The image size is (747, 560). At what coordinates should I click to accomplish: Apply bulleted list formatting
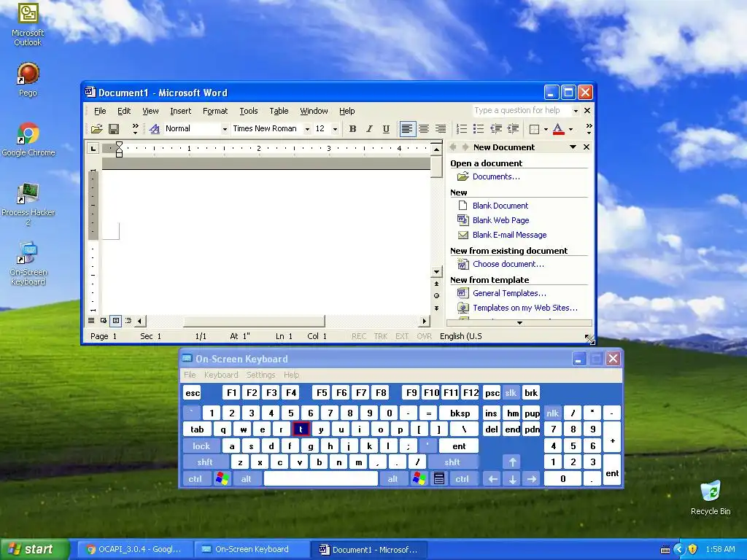(x=479, y=128)
